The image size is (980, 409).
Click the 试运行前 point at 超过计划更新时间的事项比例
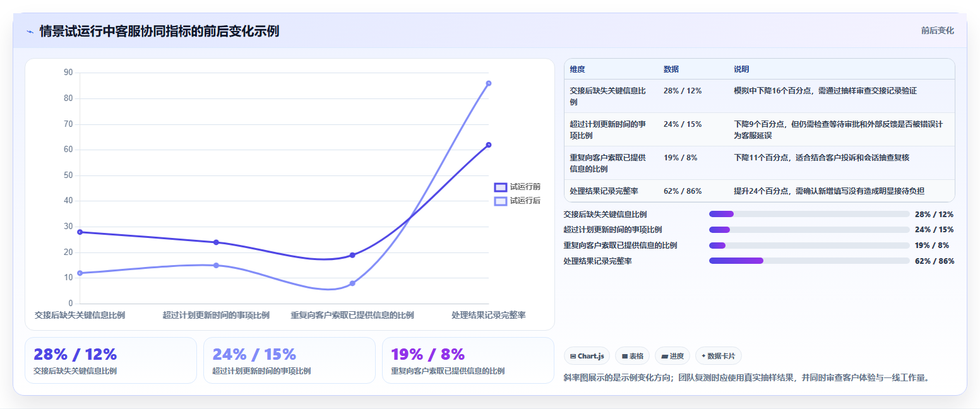click(x=216, y=242)
